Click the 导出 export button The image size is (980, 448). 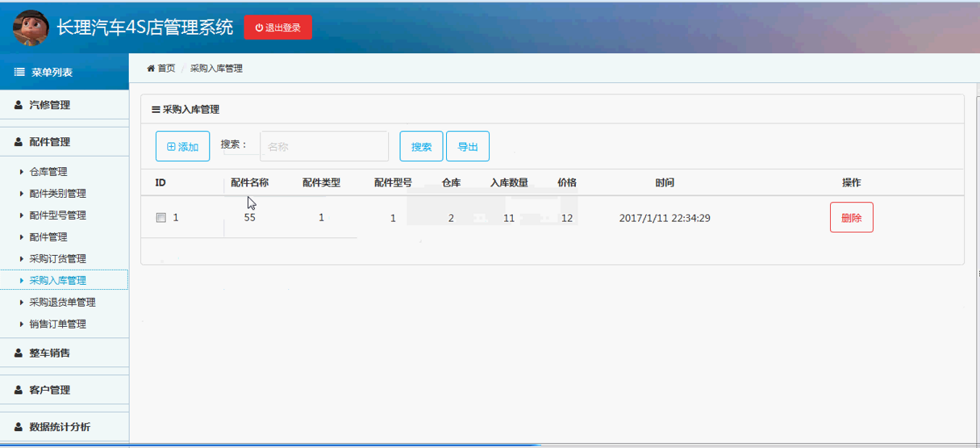click(468, 147)
